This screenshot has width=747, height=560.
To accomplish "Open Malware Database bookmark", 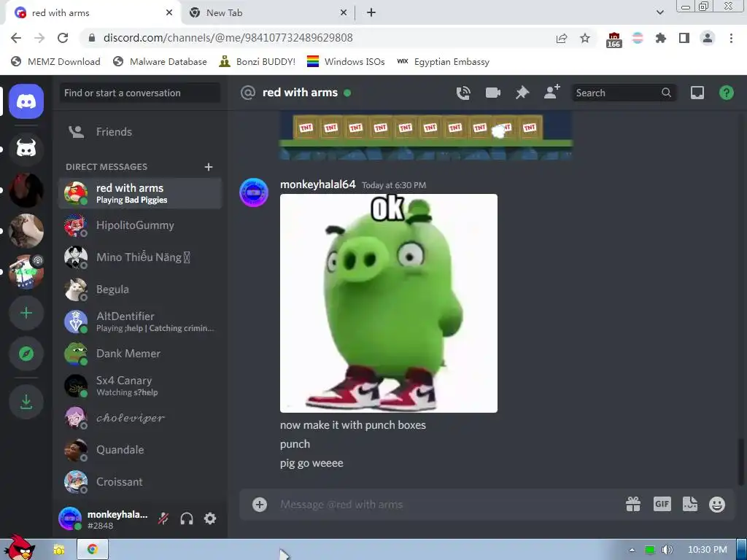I will tap(160, 61).
